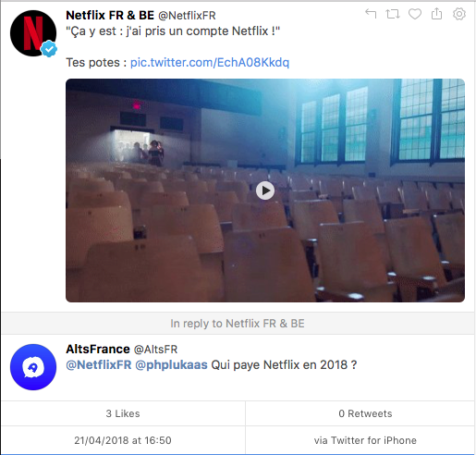
Task: Click the verified badge on Netflix avatar
Action: pos(49,49)
